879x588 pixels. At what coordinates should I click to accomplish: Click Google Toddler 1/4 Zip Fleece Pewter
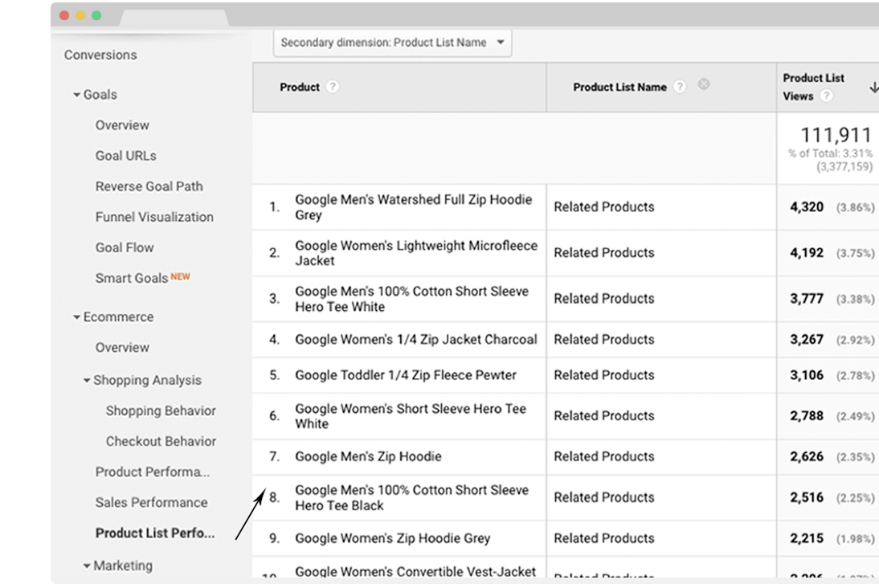click(405, 375)
